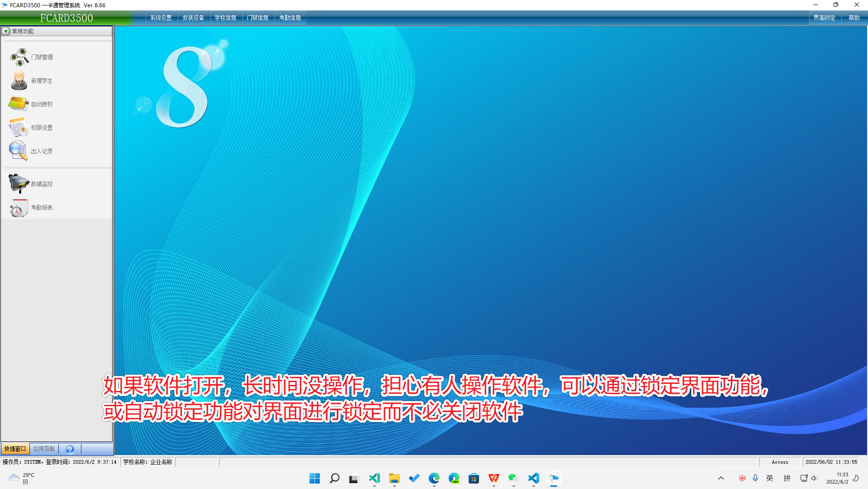
Task: Open blue Visual Studio Code taskbar icon
Action: click(533, 478)
